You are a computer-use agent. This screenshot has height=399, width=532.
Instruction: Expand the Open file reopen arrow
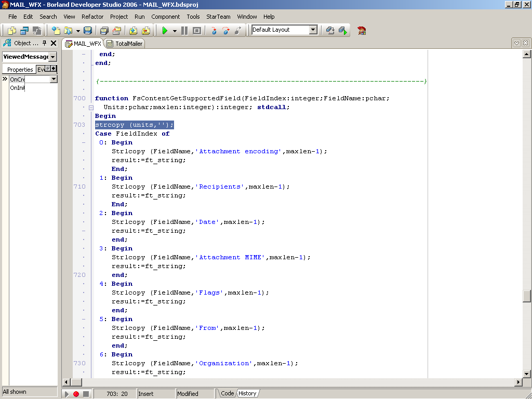click(78, 31)
